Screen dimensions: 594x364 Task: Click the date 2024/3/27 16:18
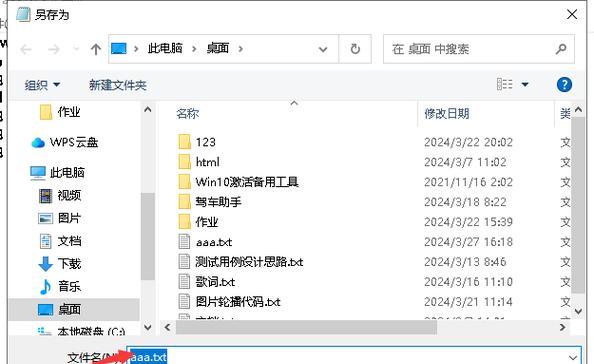(468, 242)
